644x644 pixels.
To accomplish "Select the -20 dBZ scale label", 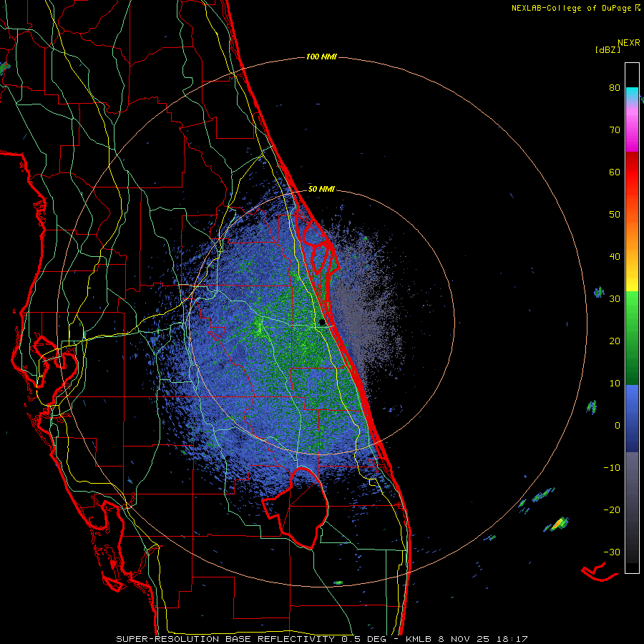I will pyautogui.click(x=612, y=509).
